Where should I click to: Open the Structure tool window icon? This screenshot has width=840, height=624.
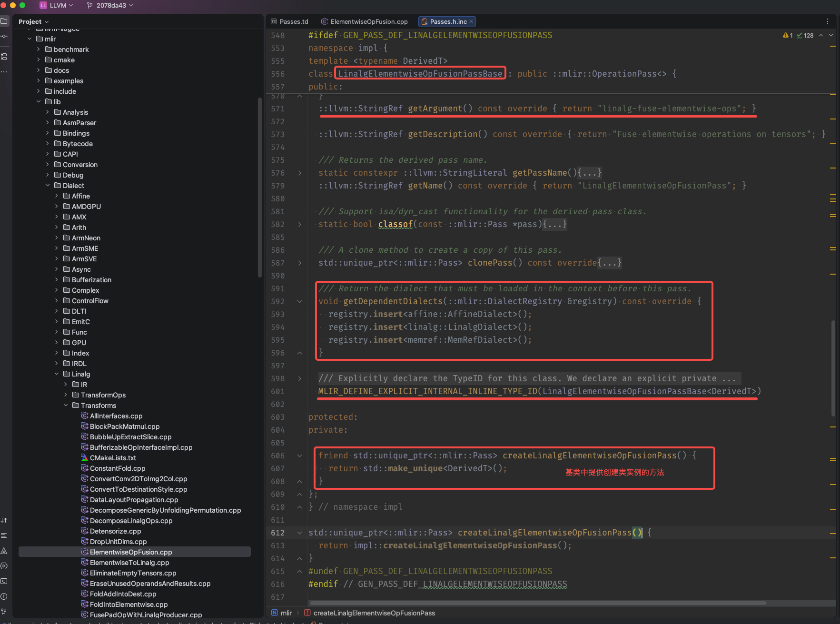point(4,57)
